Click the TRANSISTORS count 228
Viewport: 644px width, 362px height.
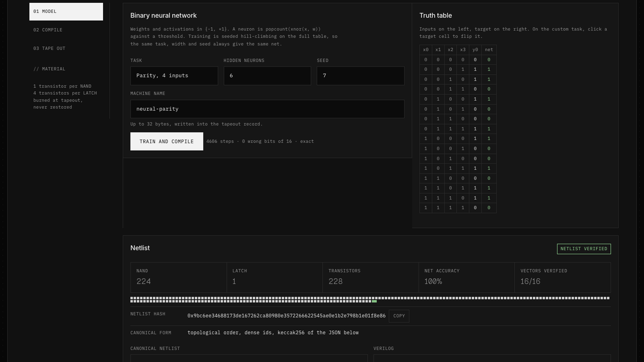click(335, 282)
